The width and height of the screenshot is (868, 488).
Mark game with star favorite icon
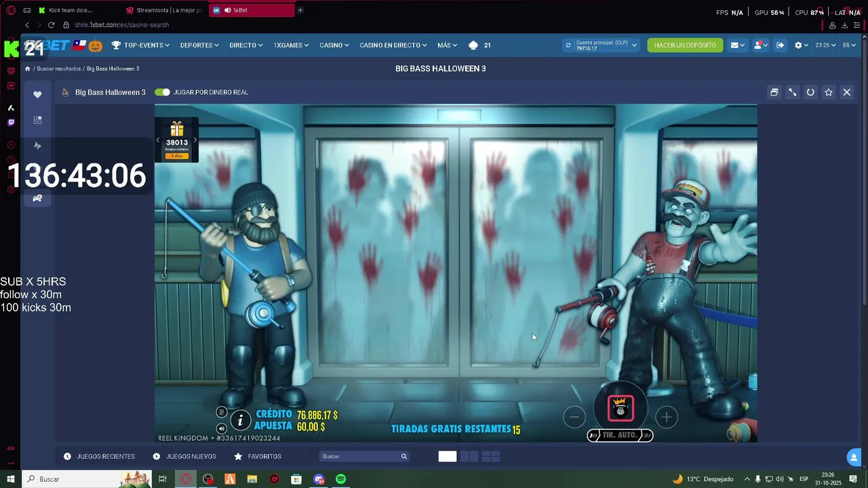pos(829,92)
